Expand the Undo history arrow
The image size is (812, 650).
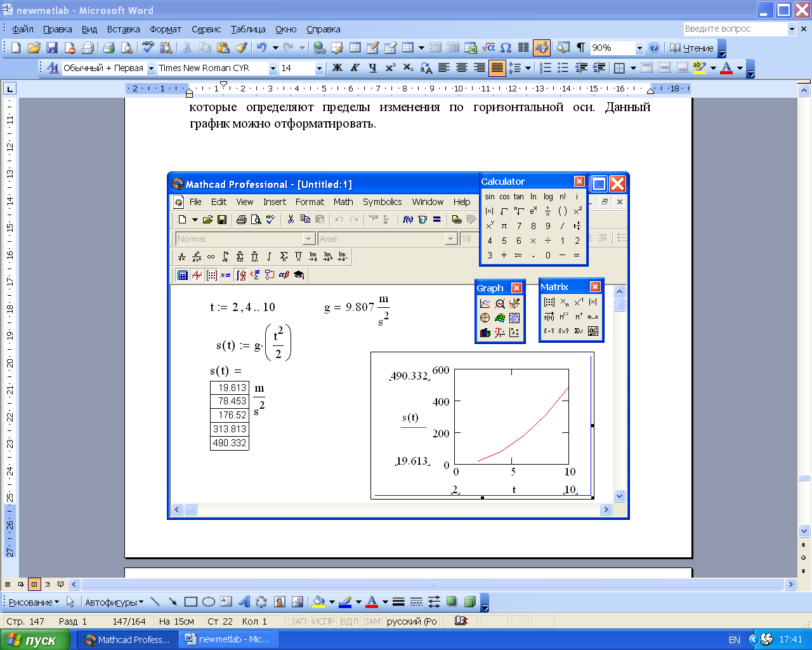275,48
